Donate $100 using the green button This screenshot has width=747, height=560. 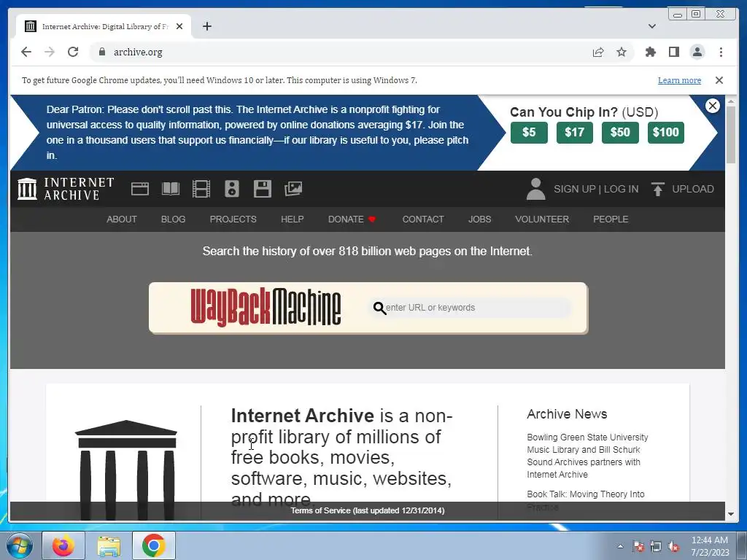[665, 133]
